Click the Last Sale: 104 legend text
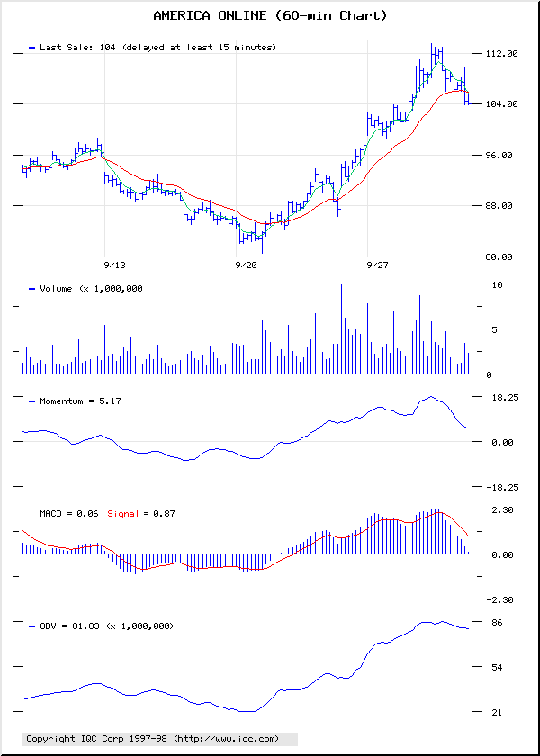 point(157,47)
